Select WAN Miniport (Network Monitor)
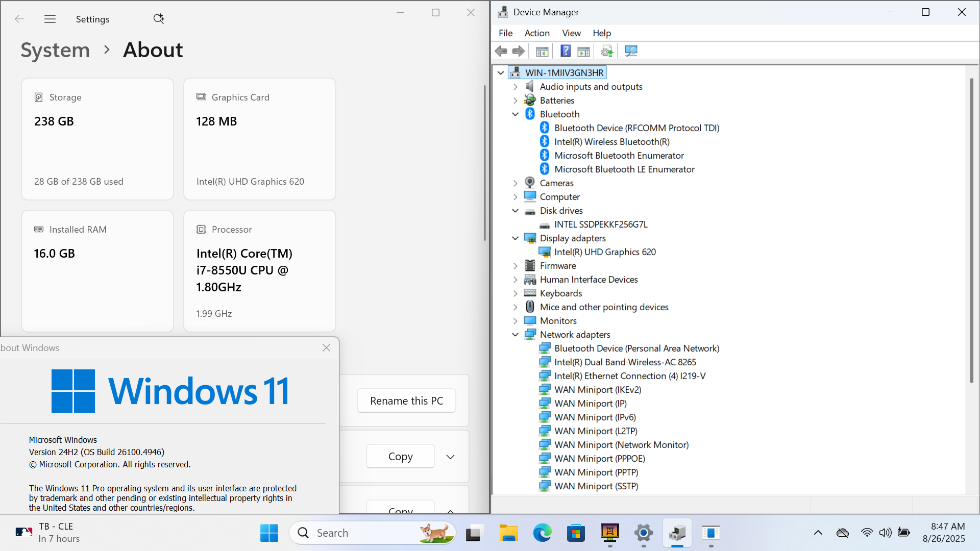Screen dimensions: 980x551 click(621, 445)
